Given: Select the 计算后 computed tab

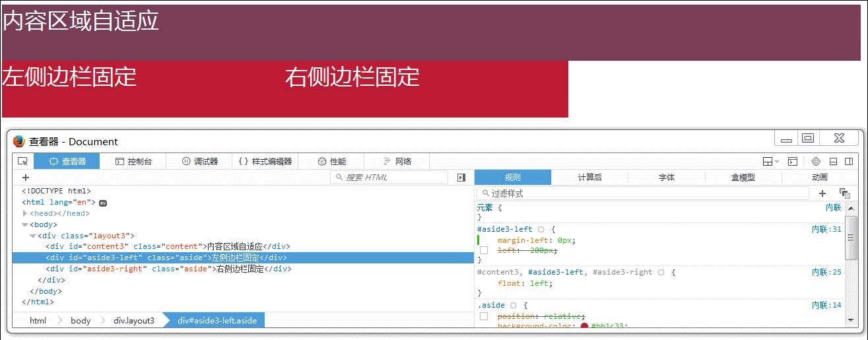Looking at the screenshot, I should pyautogui.click(x=589, y=177).
